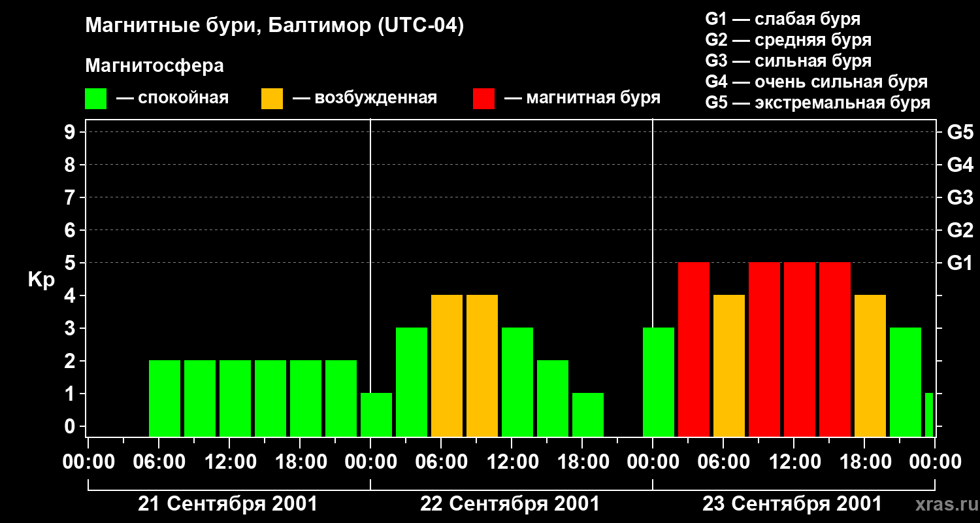The image size is (980, 523).
Task: Click the last red bar on 23 Сентября
Action: coord(835,350)
